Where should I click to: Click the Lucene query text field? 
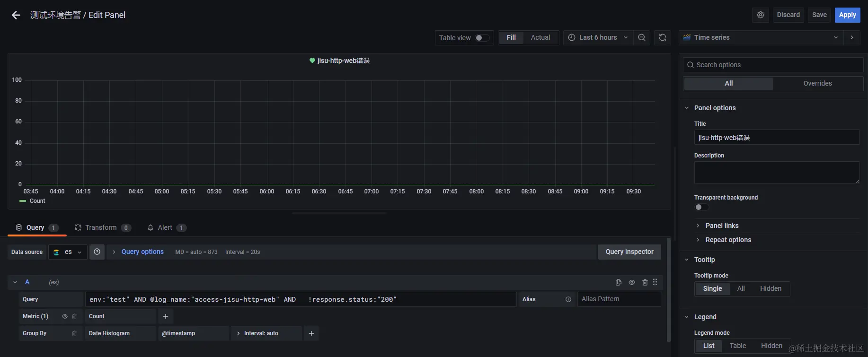click(301, 299)
